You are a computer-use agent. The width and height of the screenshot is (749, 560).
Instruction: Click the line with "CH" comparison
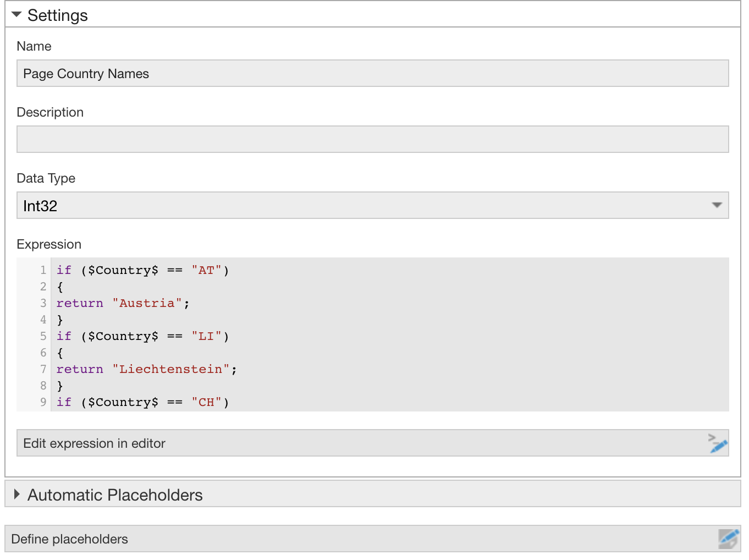(142, 402)
